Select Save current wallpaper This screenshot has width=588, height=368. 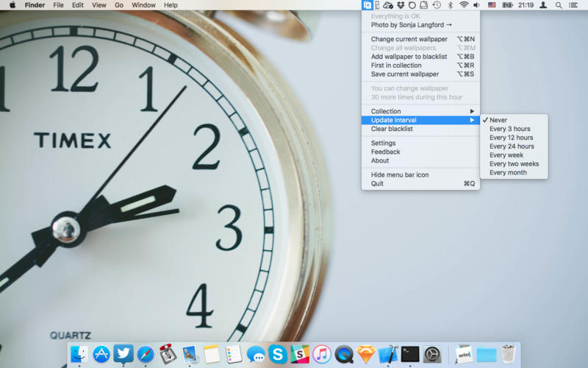[x=405, y=74]
